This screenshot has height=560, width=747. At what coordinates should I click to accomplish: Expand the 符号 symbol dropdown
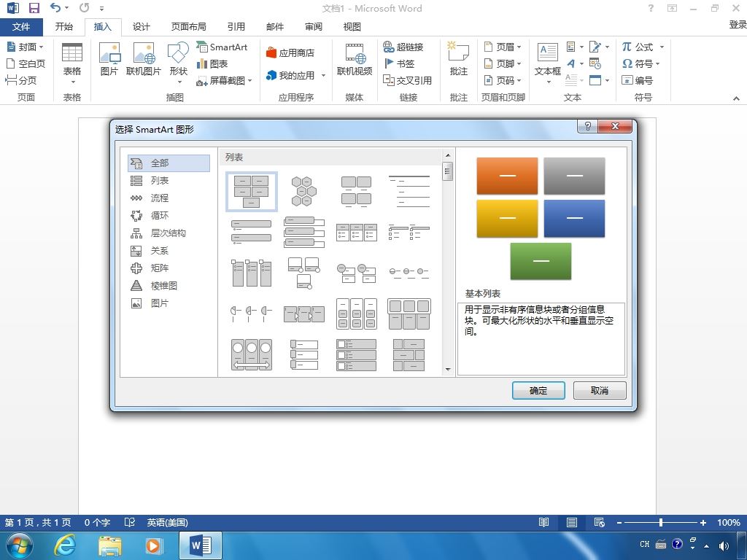coord(657,63)
